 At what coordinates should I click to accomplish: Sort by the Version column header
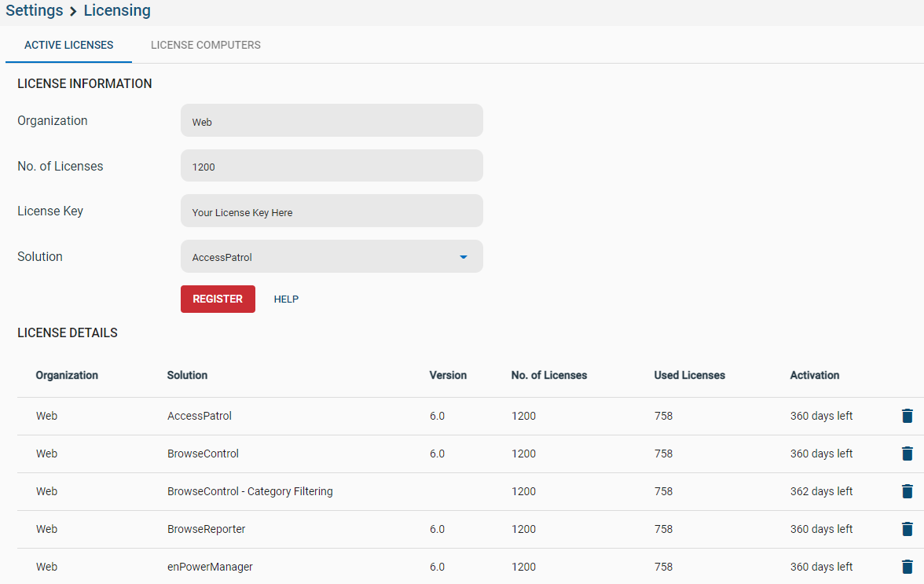[x=448, y=376]
